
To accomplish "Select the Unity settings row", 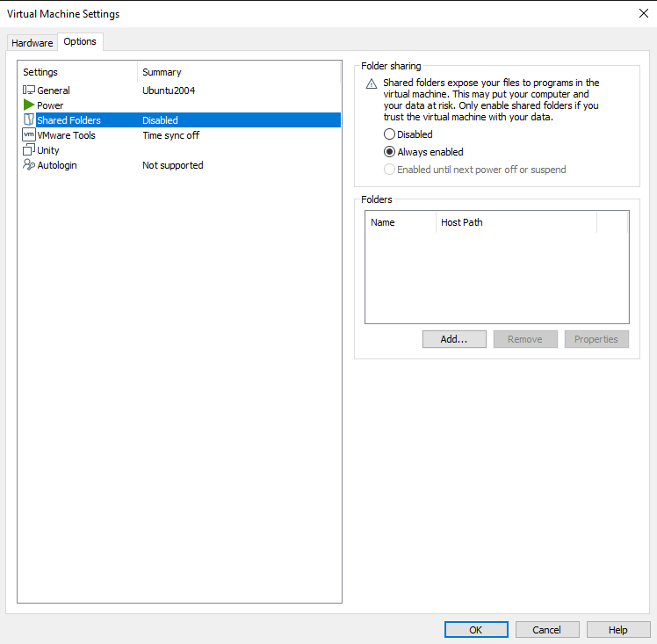I will click(181, 150).
